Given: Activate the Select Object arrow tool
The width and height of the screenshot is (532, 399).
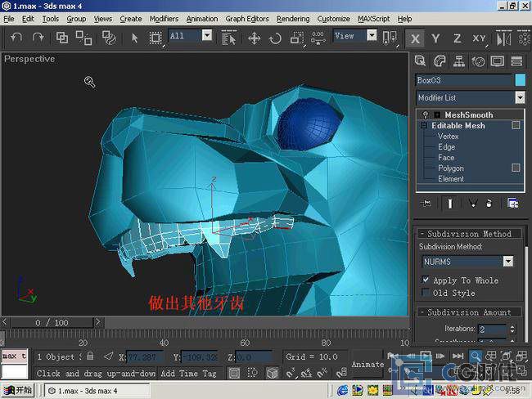Looking at the screenshot, I should (x=134, y=38).
